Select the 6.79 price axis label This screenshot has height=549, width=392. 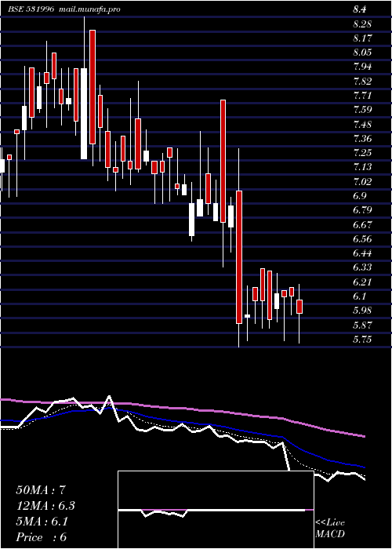[362, 210]
